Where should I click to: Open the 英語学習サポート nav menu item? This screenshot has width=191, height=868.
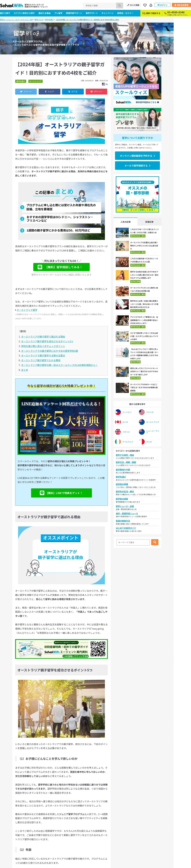[74, 13]
